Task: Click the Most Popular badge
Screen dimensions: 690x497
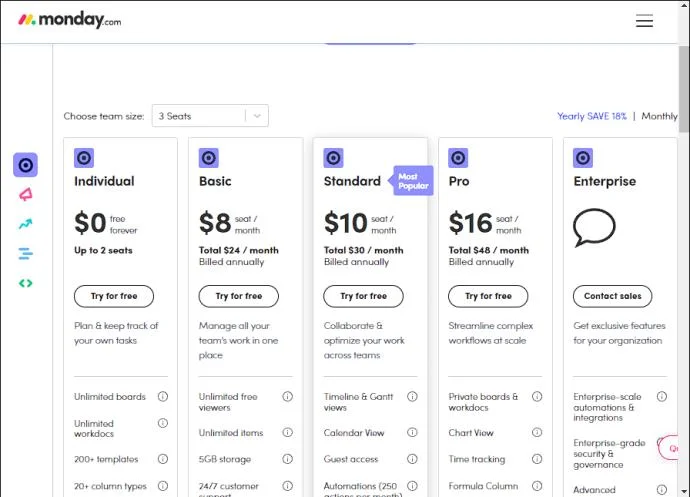Action: 412,181
